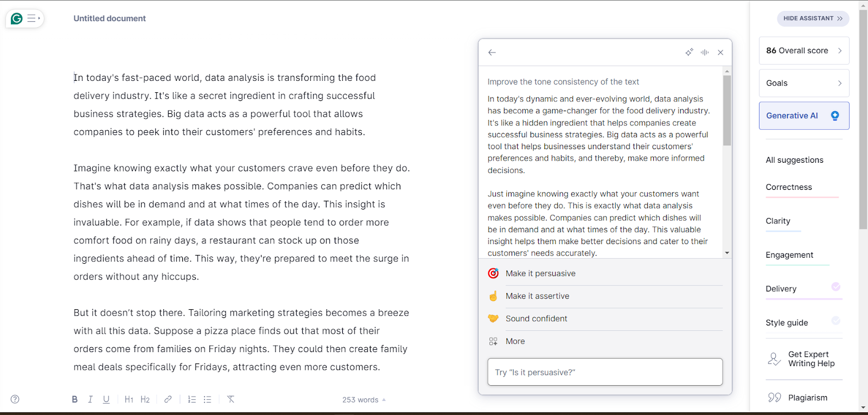Clear formatting using the toolbar icon

click(x=231, y=399)
